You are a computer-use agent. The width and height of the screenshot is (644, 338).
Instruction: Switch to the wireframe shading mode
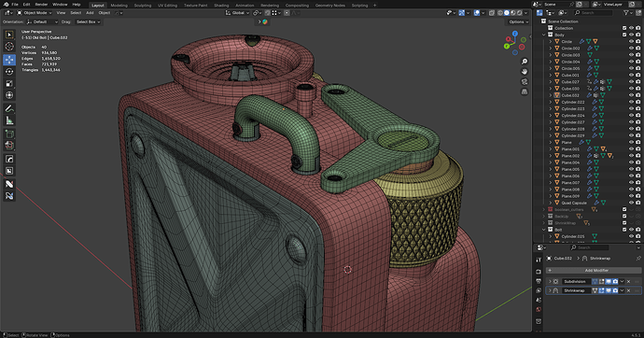click(x=500, y=13)
